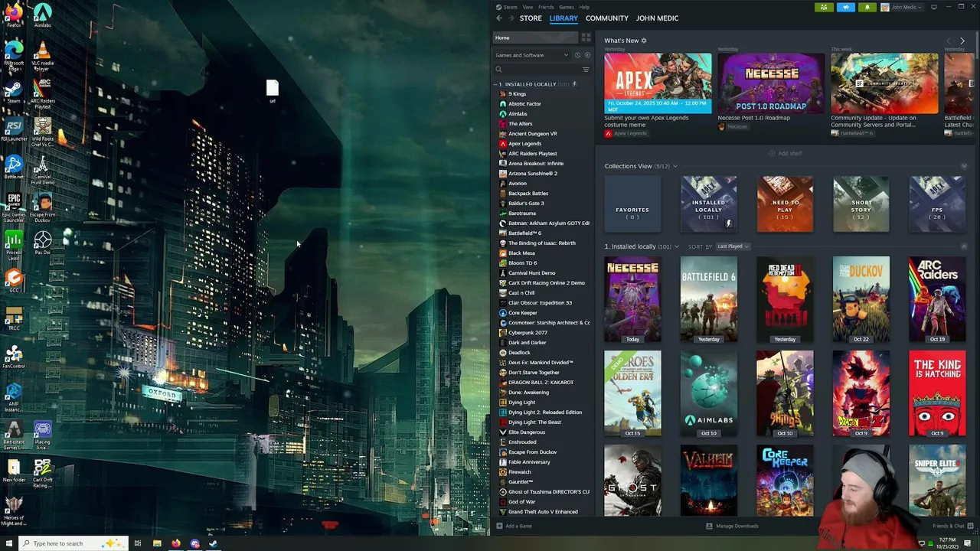Select the Battlefield 6 game cover
Screen dimensions: 980x551
click(709, 299)
